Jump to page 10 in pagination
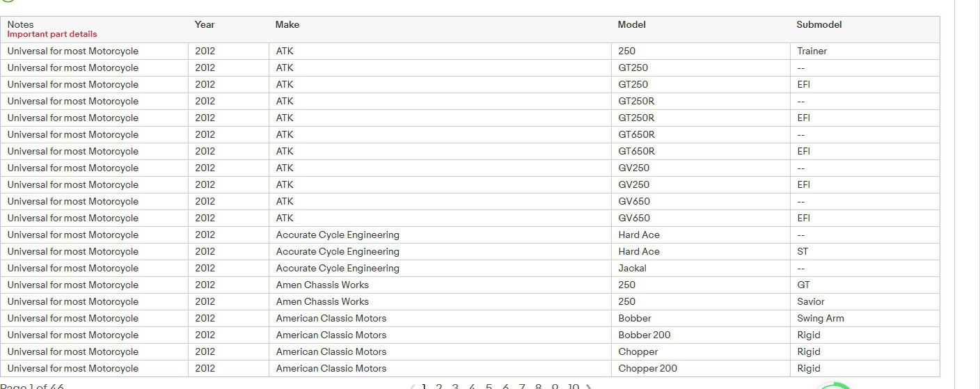 click(573, 387)
